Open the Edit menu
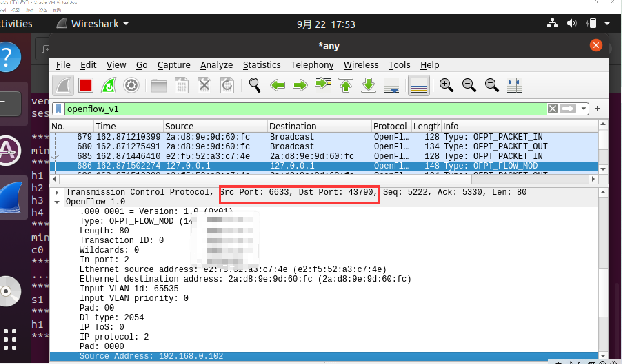The width and height of the screenshot is (622, 364). (x=88, y=65)
